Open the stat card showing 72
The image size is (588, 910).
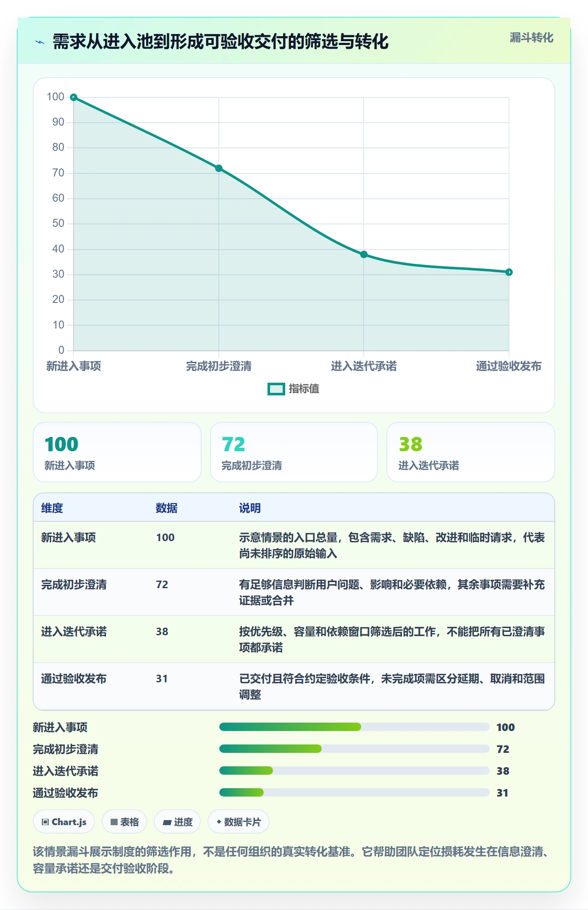[x=294, y=452]
